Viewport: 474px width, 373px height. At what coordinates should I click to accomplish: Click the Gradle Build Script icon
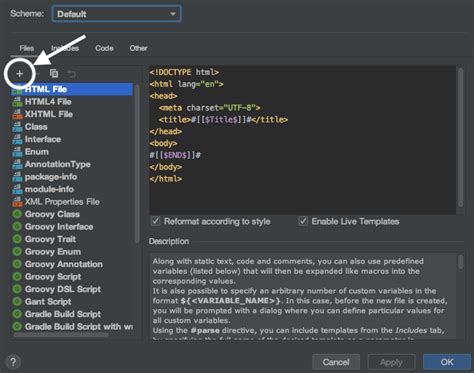pos(17,314)
